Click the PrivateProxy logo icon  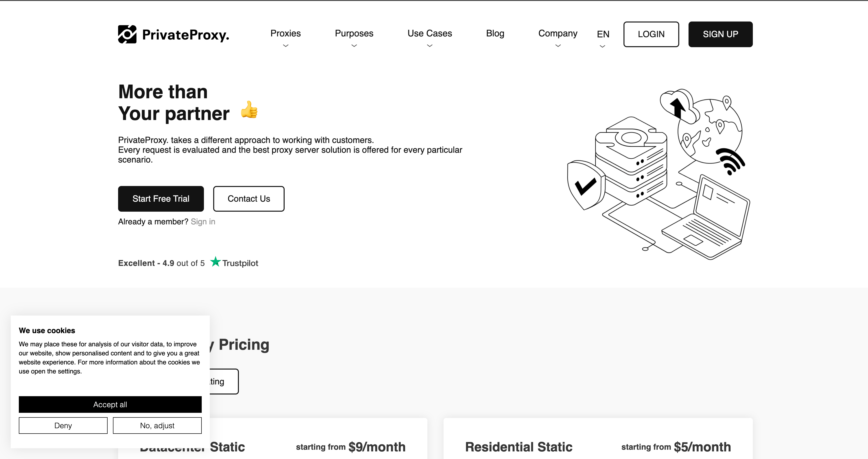coord(127,34)
